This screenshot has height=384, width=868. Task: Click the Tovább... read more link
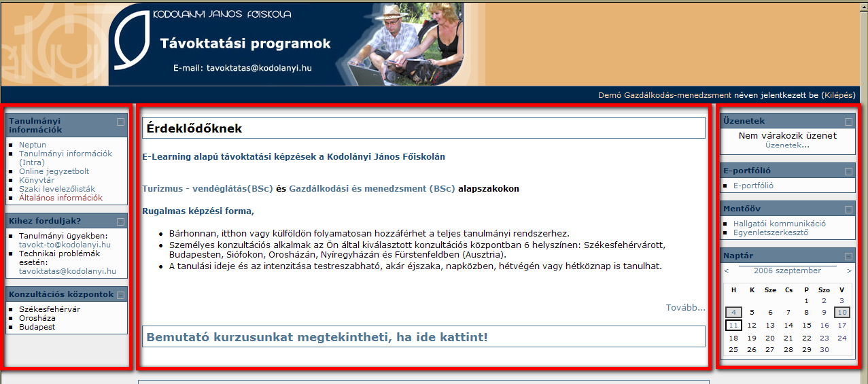tap(685, 308)
